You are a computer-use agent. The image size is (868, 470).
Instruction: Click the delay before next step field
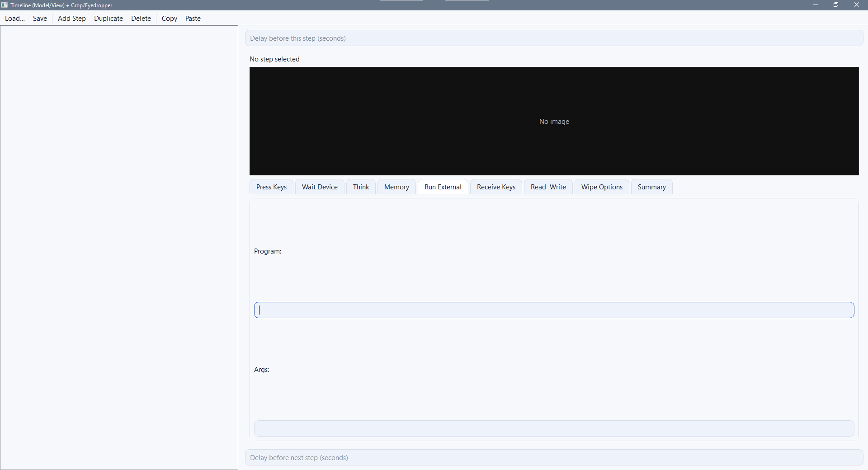tap(553, 457)
